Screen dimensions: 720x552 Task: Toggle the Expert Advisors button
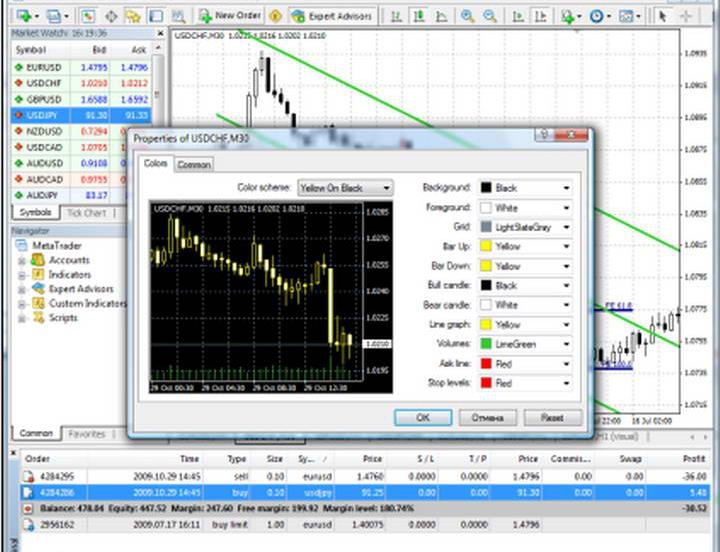[332, 16]
